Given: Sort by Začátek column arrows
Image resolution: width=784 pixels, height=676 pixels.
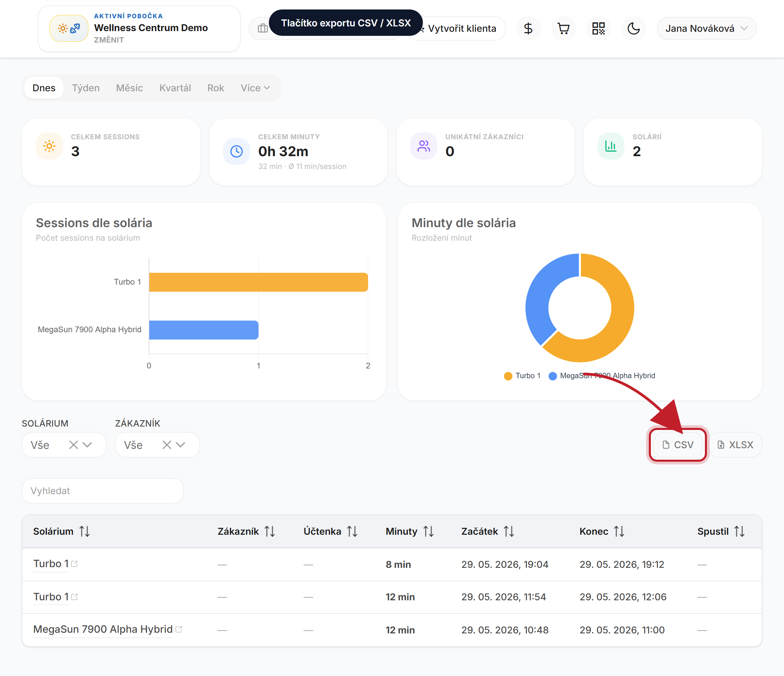Looking at the screenshot, I should (509, 531).
